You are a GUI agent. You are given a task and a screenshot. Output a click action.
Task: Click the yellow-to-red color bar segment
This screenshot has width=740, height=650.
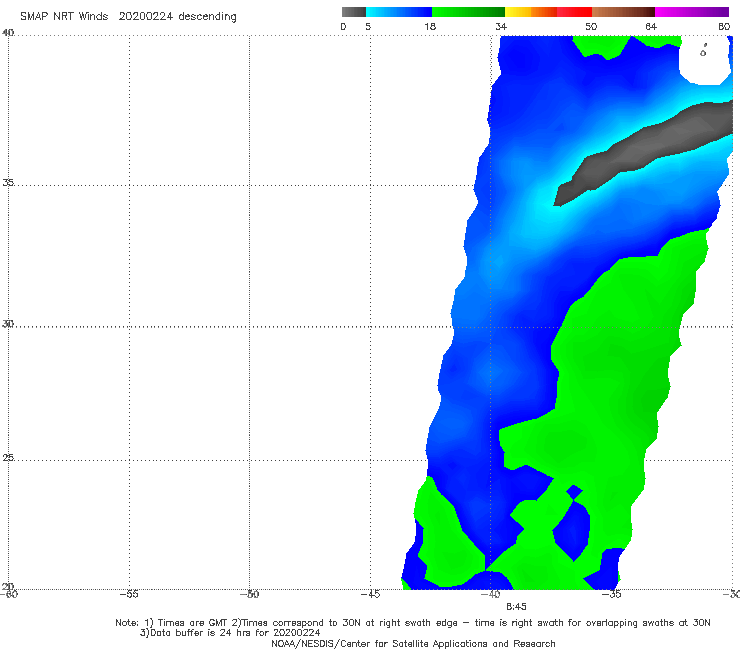tap(548, 12)
